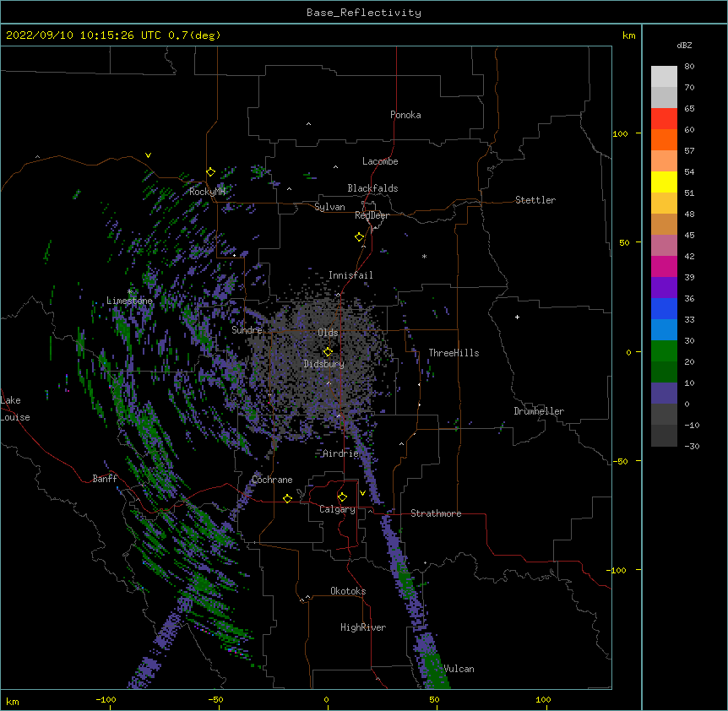This screenshot has height=711, width=728.
Task: Select the yellow diamond marker south of RedDeer
Action: pos(359,236)
